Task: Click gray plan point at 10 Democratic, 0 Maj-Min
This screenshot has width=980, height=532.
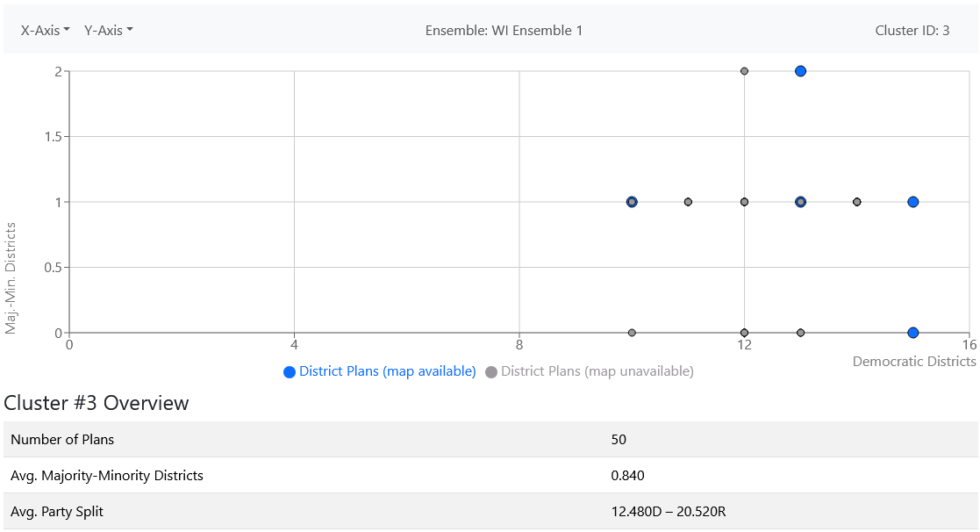Action: click(632, 333)
